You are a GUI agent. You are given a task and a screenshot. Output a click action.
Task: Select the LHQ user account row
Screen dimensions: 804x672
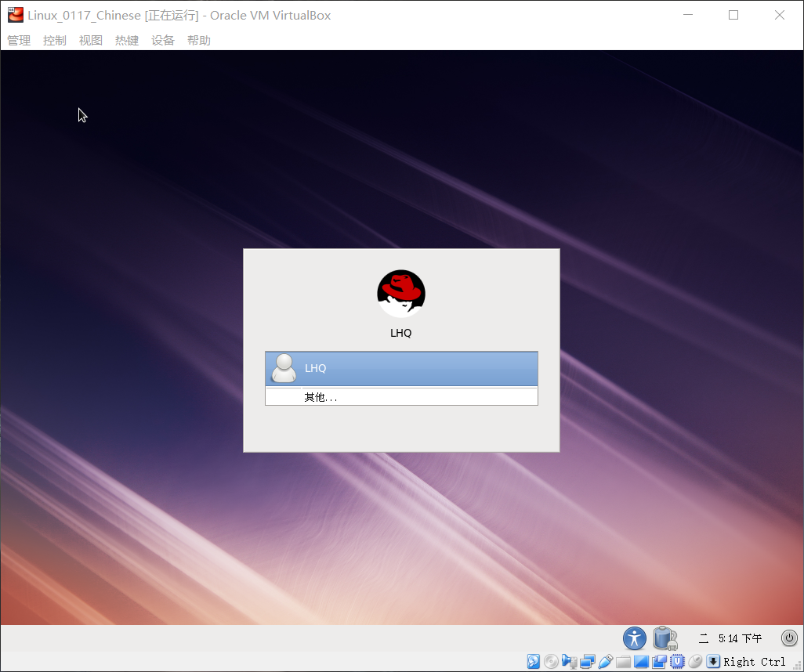pos(401,369)
